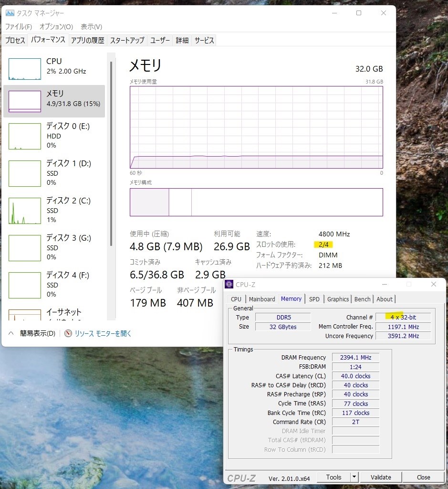Select the CPU performance graph thumbnail

click(x=25, y=69)
